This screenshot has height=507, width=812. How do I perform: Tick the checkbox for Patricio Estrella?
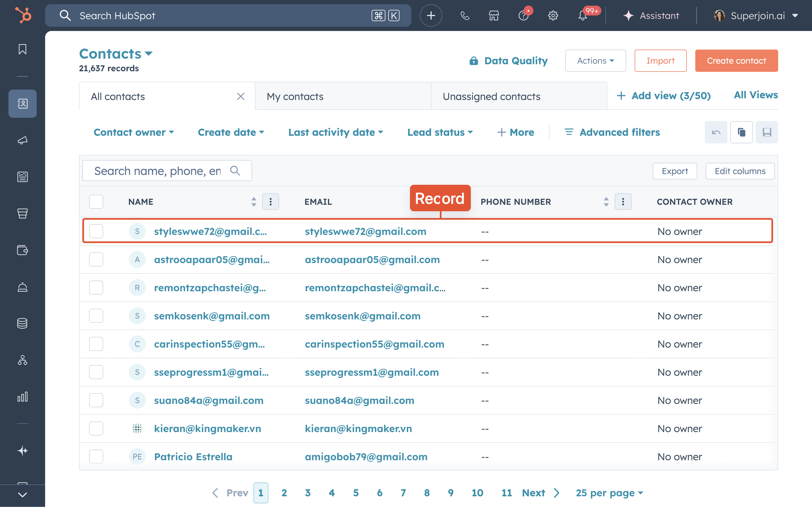96,456
